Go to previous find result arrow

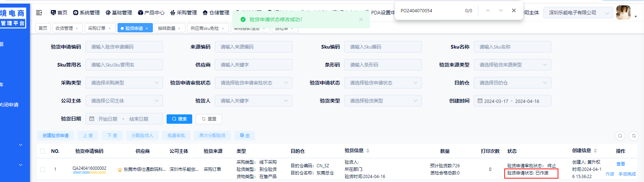488,10
